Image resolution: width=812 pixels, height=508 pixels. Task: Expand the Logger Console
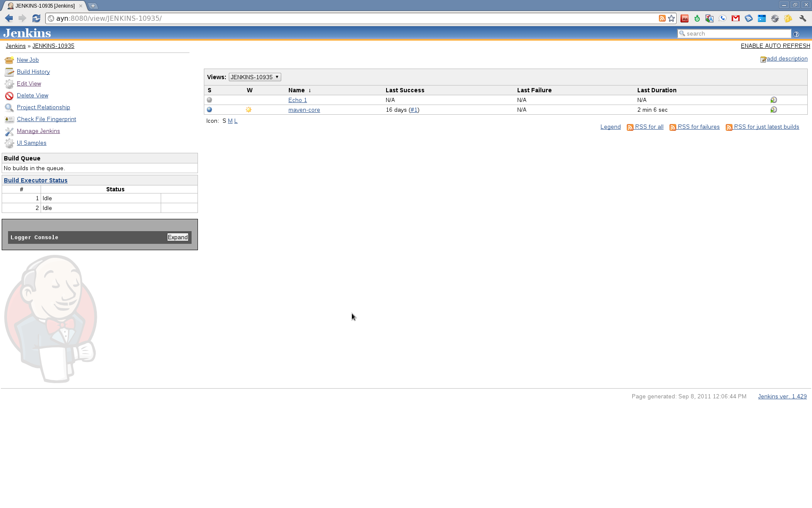click(x=178, y=237)
